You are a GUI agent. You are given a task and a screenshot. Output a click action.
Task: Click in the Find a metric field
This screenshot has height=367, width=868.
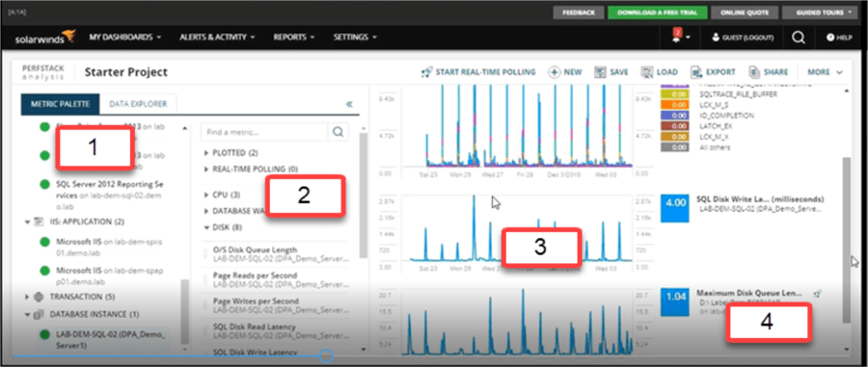(x=264, y=132)
